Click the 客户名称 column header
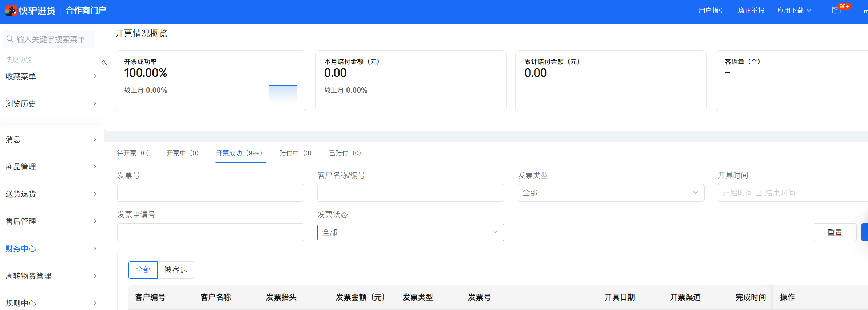Screen dimensions: 868x310 coord(216,297)
